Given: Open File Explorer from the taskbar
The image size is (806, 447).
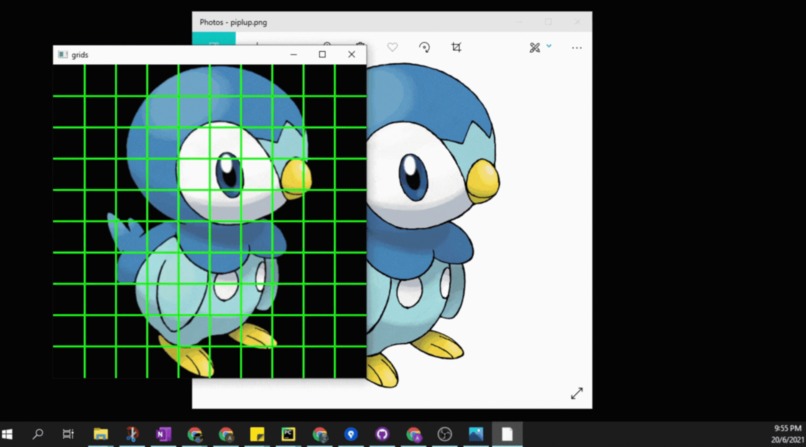Looking at the screenshot, I should [101, 434].
